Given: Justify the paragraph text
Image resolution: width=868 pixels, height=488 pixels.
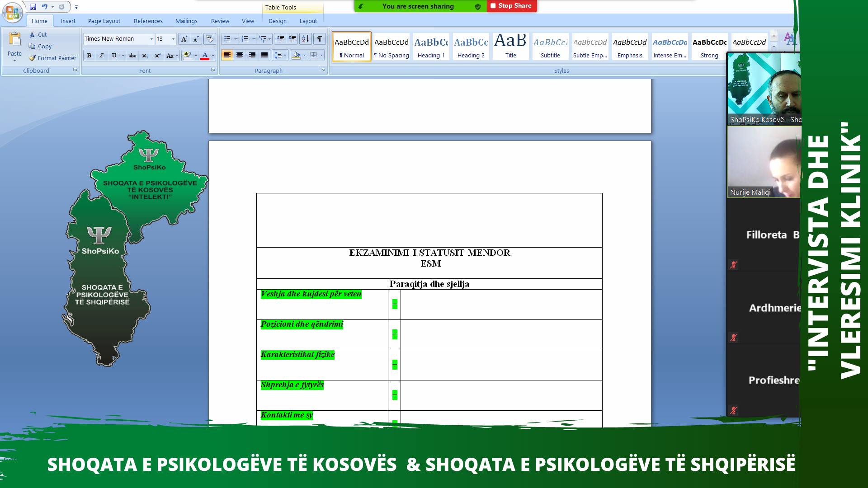Looking at the screenshot, I should pos(264,55).
